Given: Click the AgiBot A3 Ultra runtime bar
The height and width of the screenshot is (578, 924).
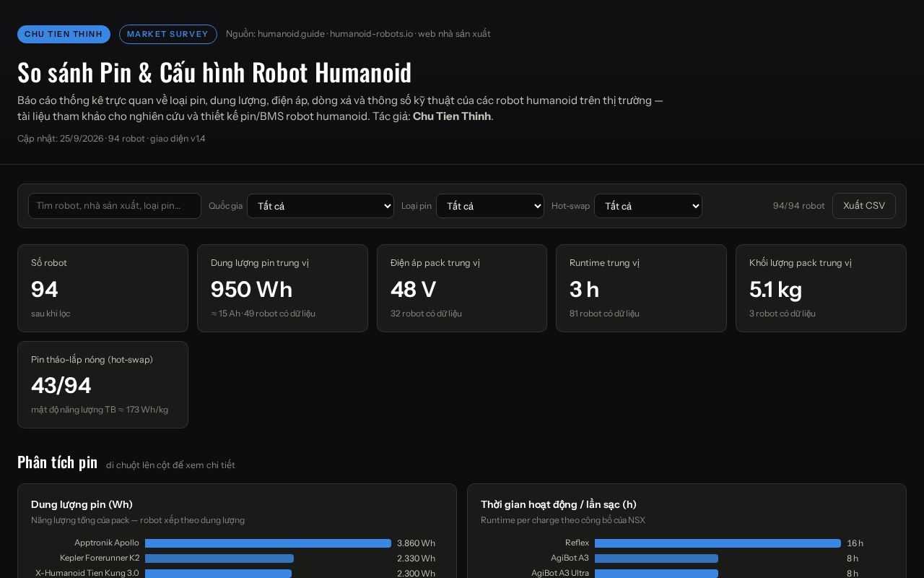Looking at the screenshot, I should [x=656, y=574].
